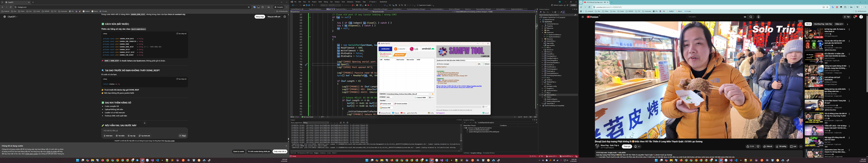Click the YouTube voice search microphone

click(758, 17)
